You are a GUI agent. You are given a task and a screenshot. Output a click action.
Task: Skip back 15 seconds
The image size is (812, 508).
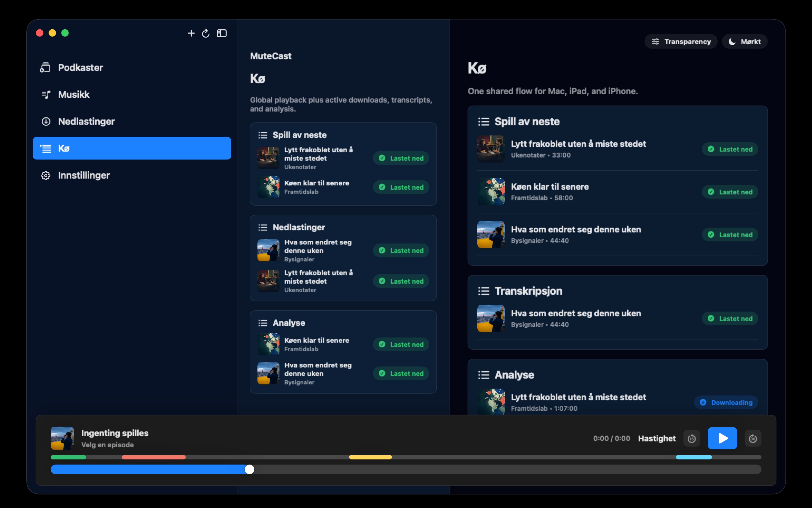[x=692, y=439]
